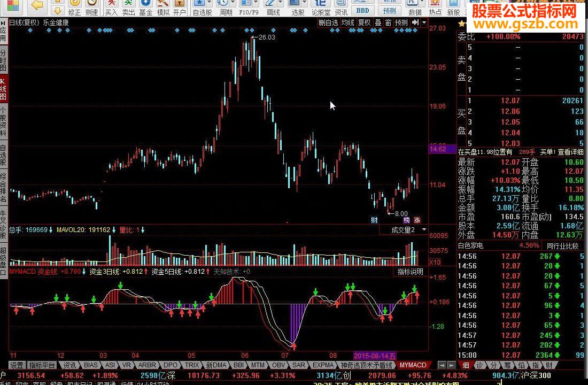Open the 论股堂 forum icon

[x=321, y=8]
